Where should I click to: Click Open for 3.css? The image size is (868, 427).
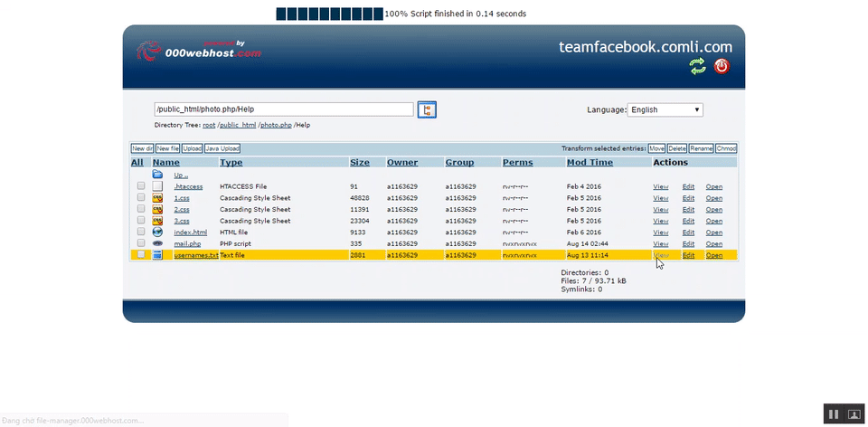713,221
